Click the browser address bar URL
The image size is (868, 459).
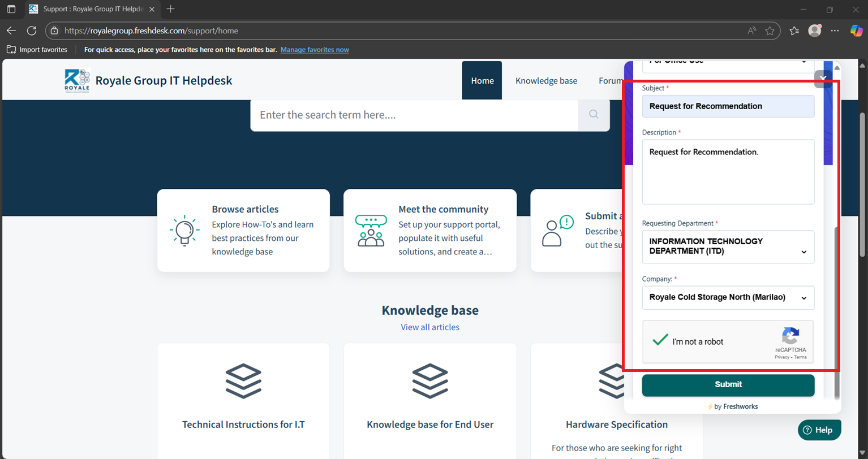pos(151,31)
